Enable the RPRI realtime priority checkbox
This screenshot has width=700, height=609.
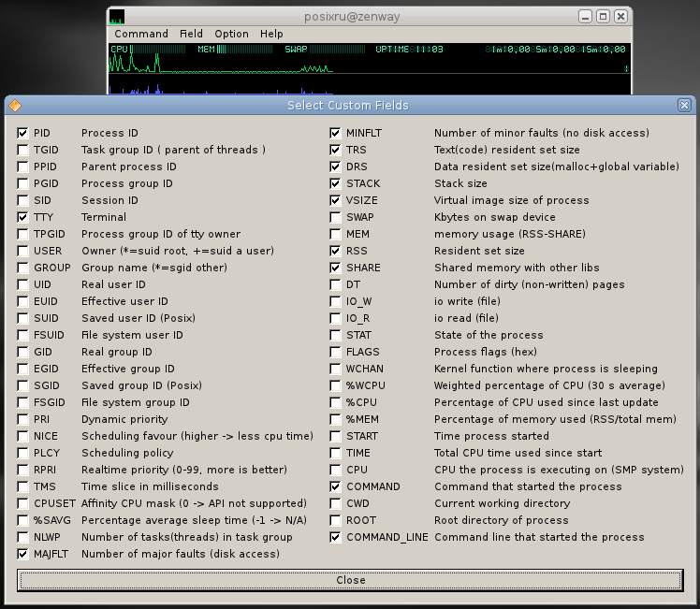(22, 470)
